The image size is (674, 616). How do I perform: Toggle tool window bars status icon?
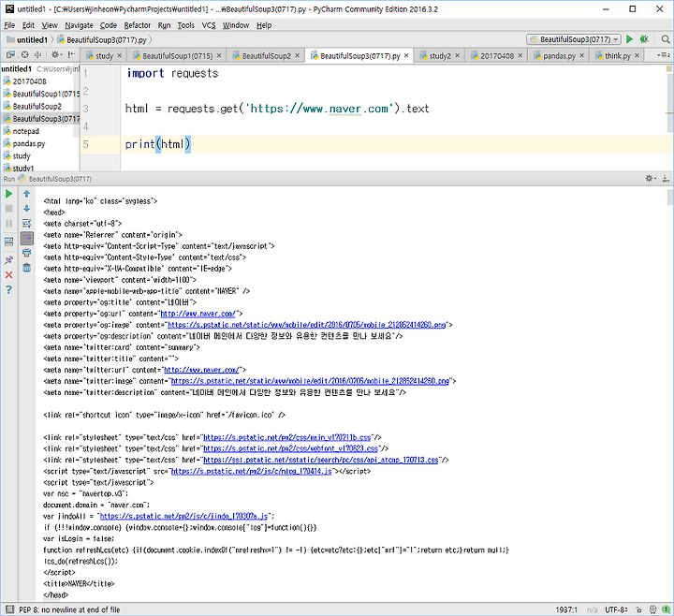tap(9, 609)
